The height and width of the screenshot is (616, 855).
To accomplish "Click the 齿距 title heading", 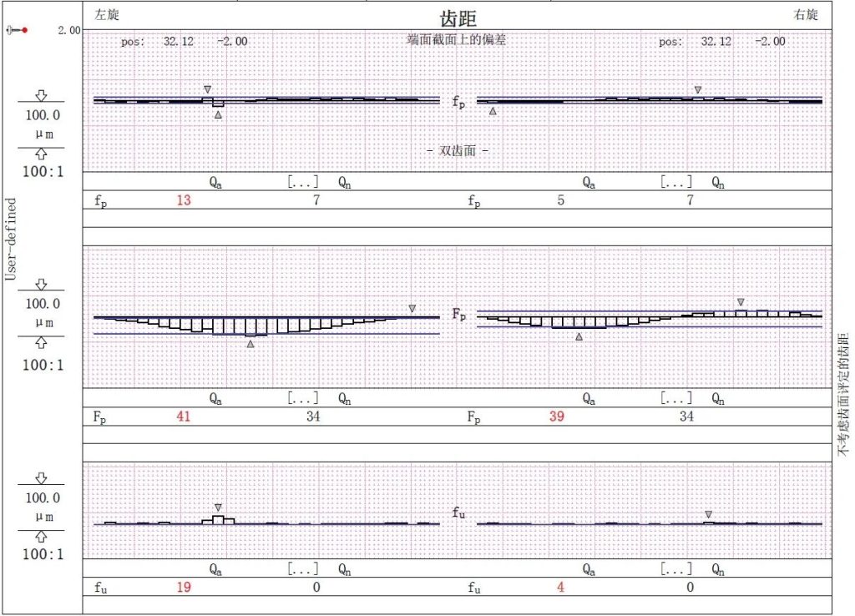I will 458,18.
